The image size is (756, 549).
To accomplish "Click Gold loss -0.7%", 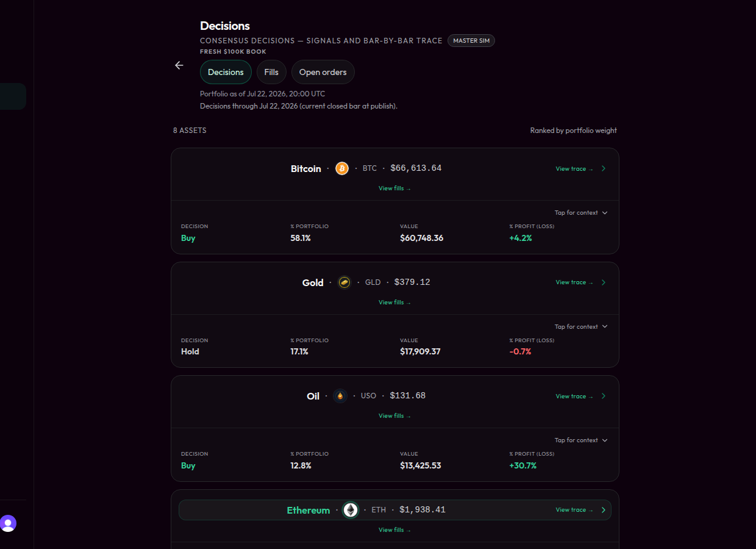I will (x=520, y=352).
